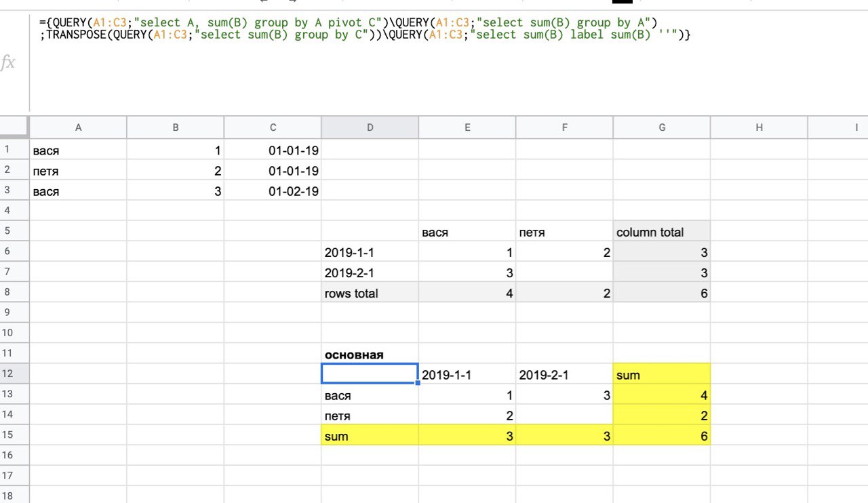Click yellow cell G13 value 4
This screenshot has height=503, width=868.
pos(662,394)
